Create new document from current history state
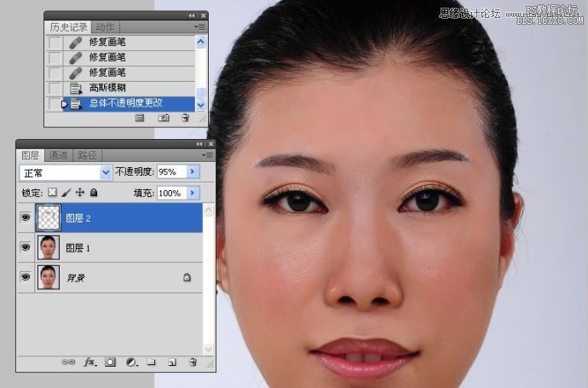The width and height of the screenshot is (588, 388). click(x=141, y=119)
